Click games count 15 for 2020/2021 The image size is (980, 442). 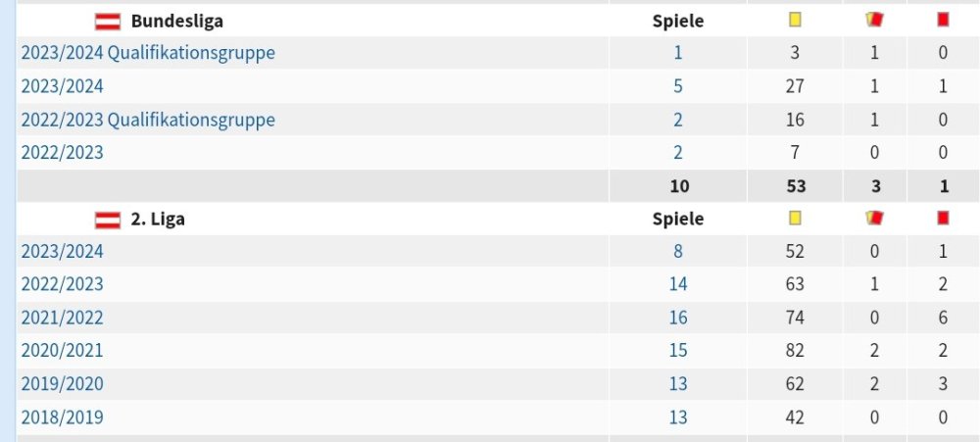coord(678,351)
